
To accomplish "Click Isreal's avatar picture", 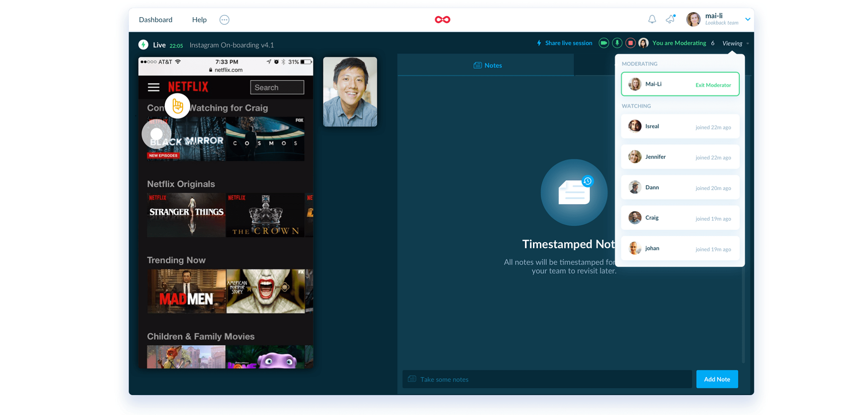I will click(x=635, y=126).
